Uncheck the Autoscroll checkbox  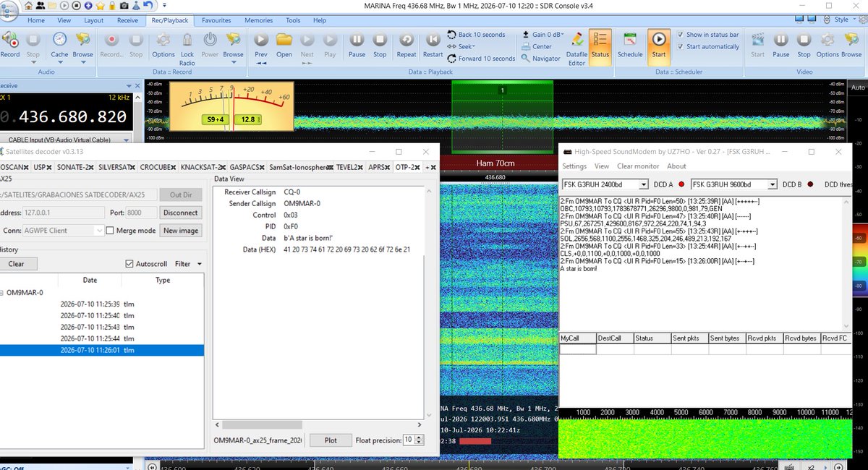point(129,264)
